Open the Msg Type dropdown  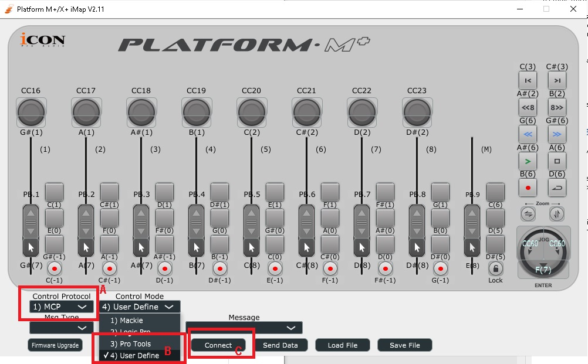(61, 328)
